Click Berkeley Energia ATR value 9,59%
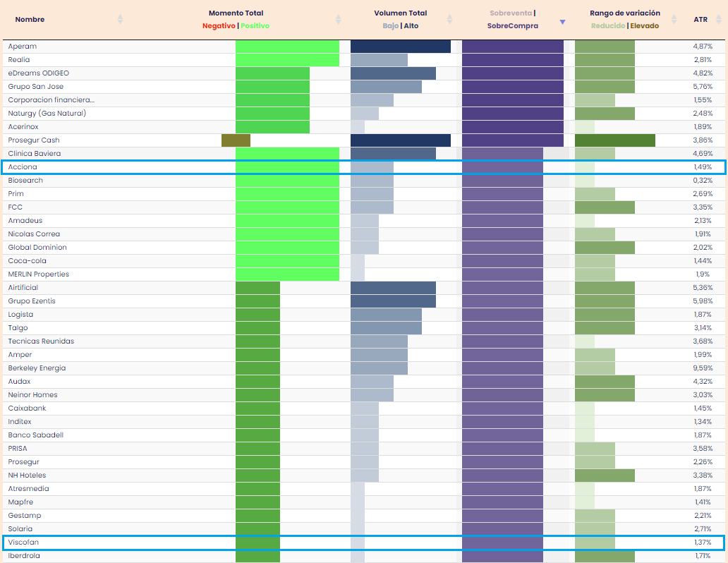The image size is (728, 563). [703, 368]
